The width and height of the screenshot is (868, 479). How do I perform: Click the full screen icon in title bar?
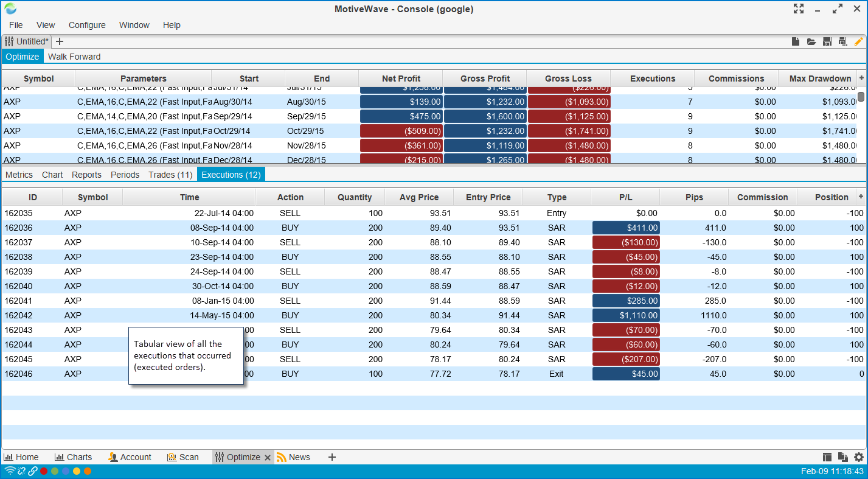799,9
